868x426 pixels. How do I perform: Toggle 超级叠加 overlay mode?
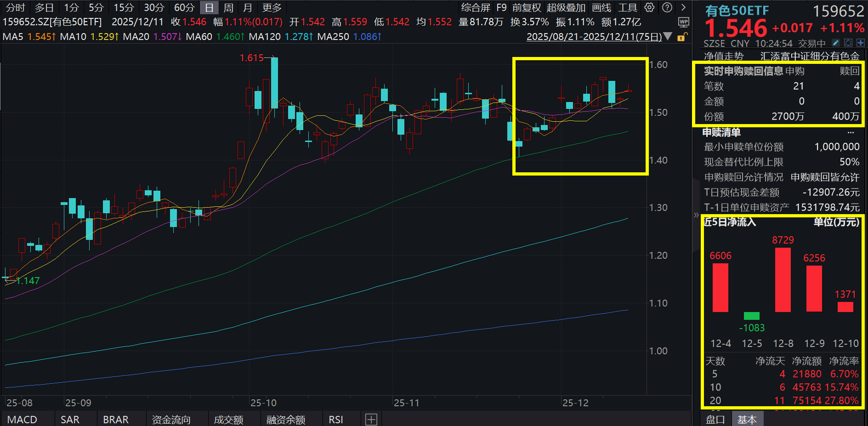coord(567,7)
